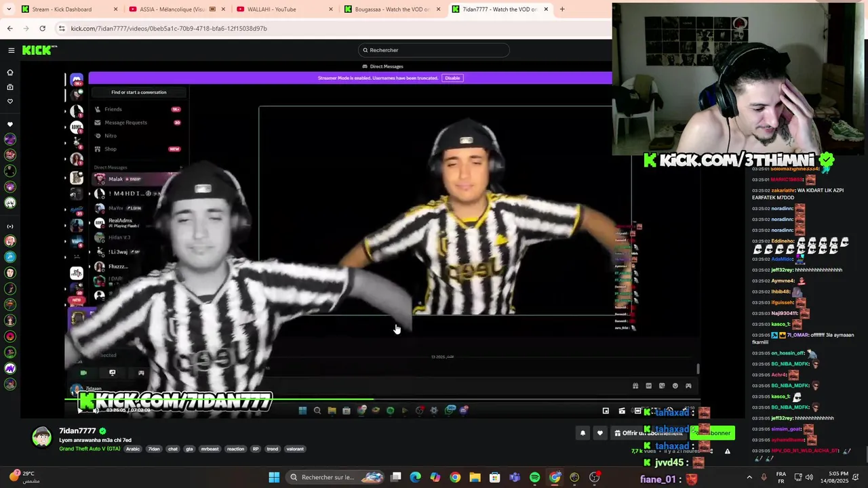Open File Explorer from taskbar
The image size is (868, 488).
point(475,477)
